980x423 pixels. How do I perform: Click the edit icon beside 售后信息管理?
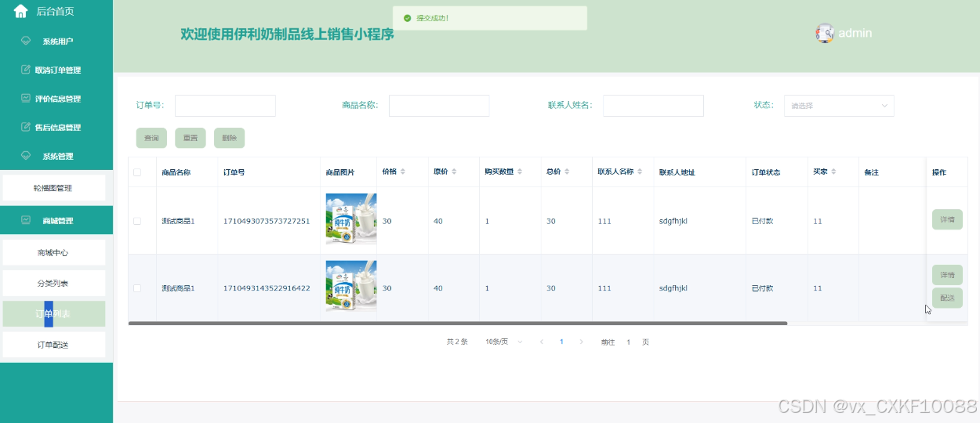click(26, 127)
